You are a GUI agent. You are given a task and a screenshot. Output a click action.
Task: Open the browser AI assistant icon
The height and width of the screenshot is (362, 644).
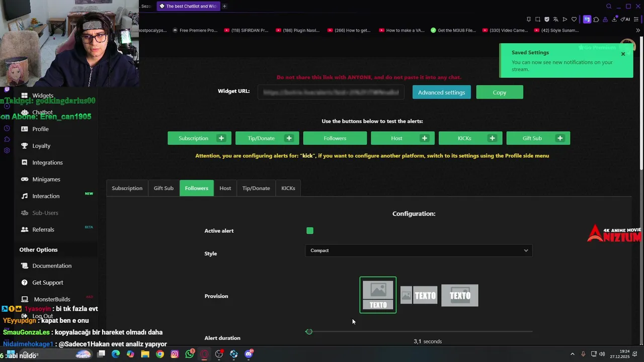pyautogui.click(x=625, y=19)
